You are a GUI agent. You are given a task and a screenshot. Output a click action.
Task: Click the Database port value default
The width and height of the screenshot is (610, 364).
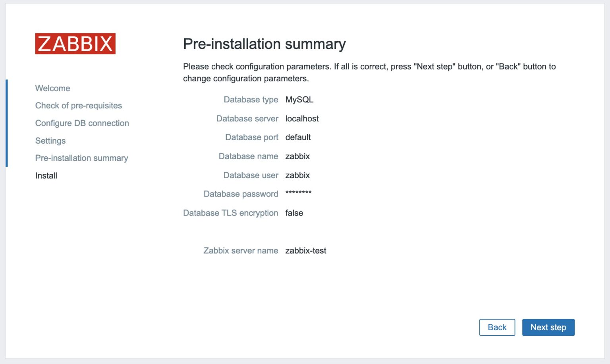(298, 137)
